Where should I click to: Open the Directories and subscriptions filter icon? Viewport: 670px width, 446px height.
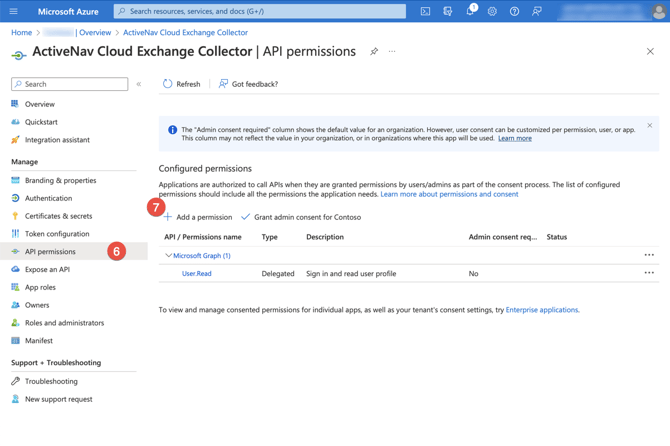(447, 12)
